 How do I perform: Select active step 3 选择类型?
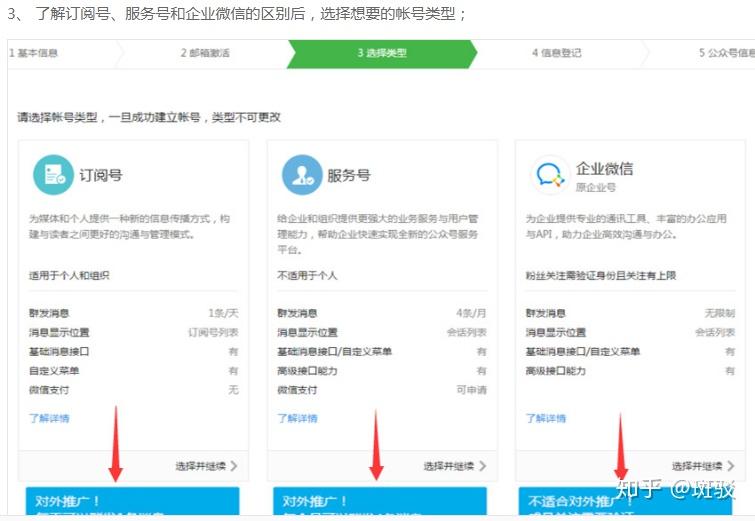click(x=382, y=53)
